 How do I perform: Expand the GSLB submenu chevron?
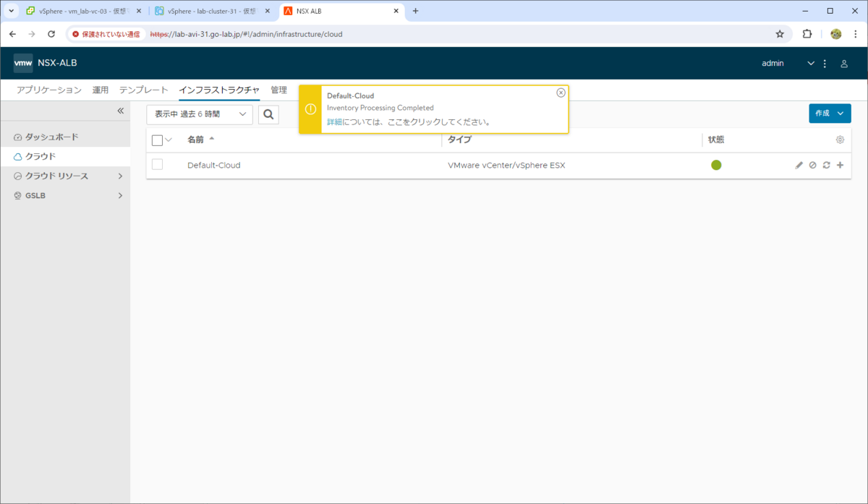click(x=120, y=195)
